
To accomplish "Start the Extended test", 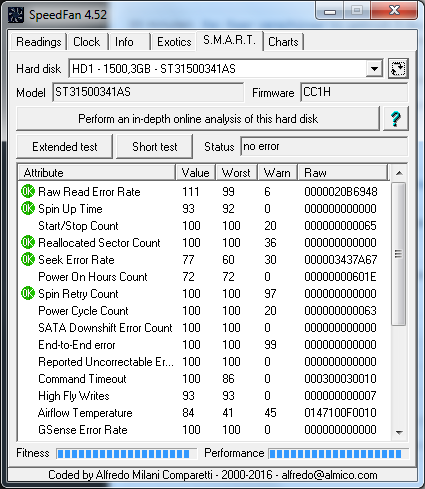I will [x=65, y=147].
